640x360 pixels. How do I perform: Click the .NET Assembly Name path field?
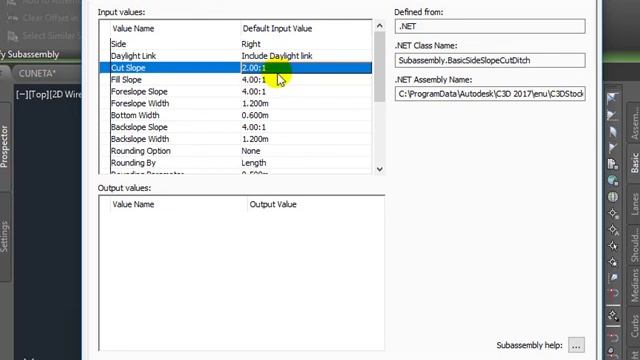[x=490, y=94]
